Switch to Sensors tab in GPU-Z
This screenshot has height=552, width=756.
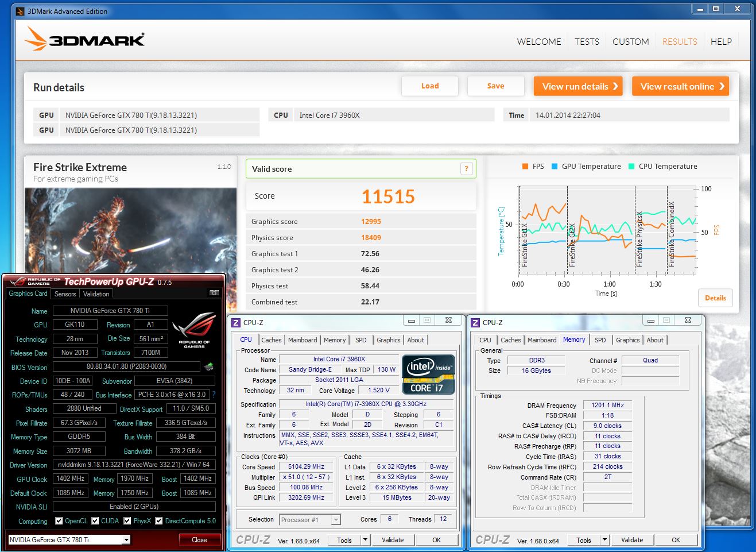[65, 294]
